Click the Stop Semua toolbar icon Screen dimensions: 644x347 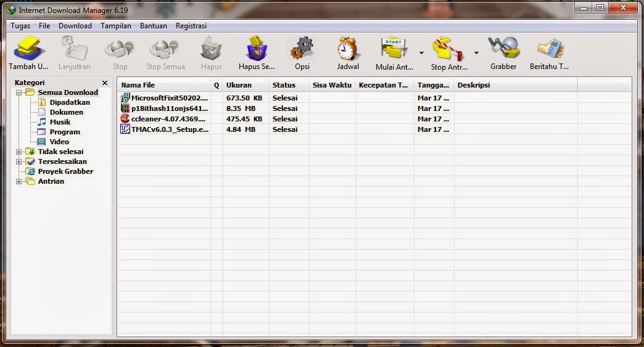pos(165,49)
